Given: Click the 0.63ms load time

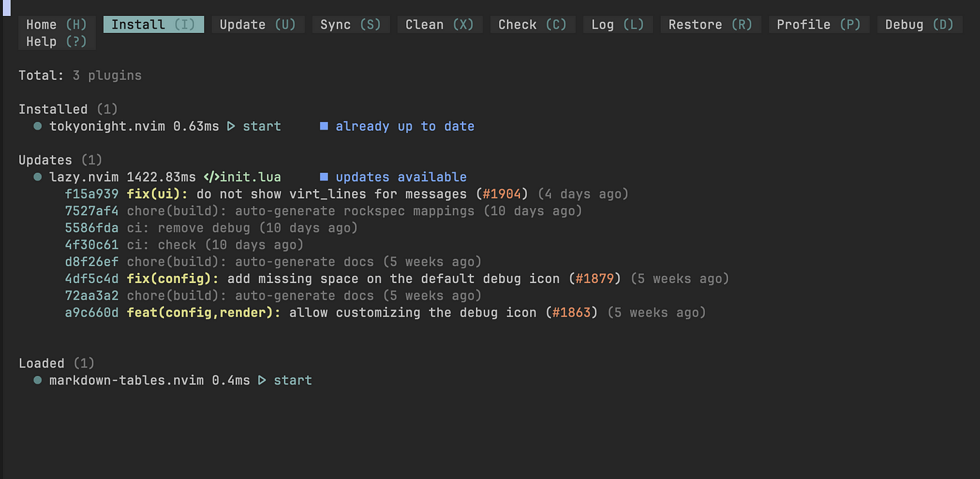Looking at the screenshot, I should coord(196,127).
